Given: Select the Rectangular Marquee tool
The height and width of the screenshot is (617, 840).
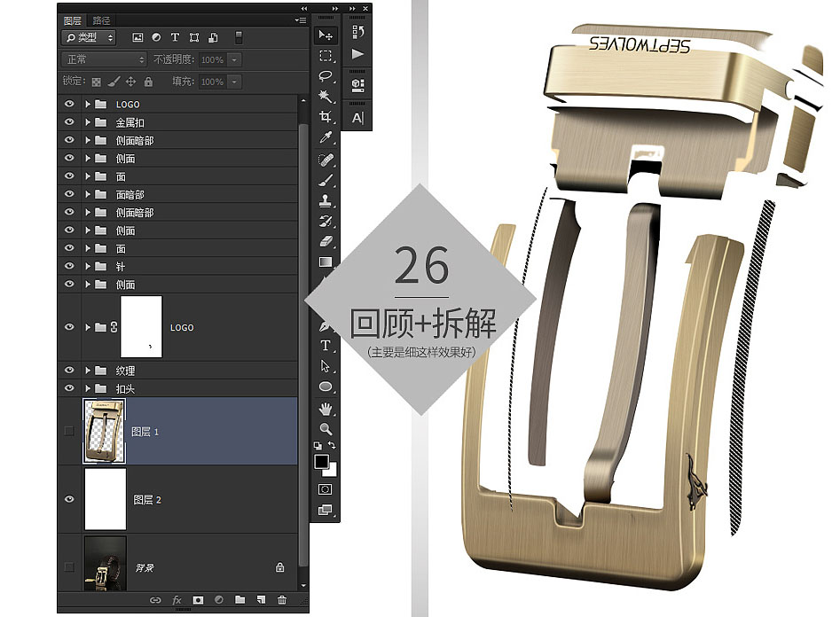Looking at the screenshot, I should [326, 56].
